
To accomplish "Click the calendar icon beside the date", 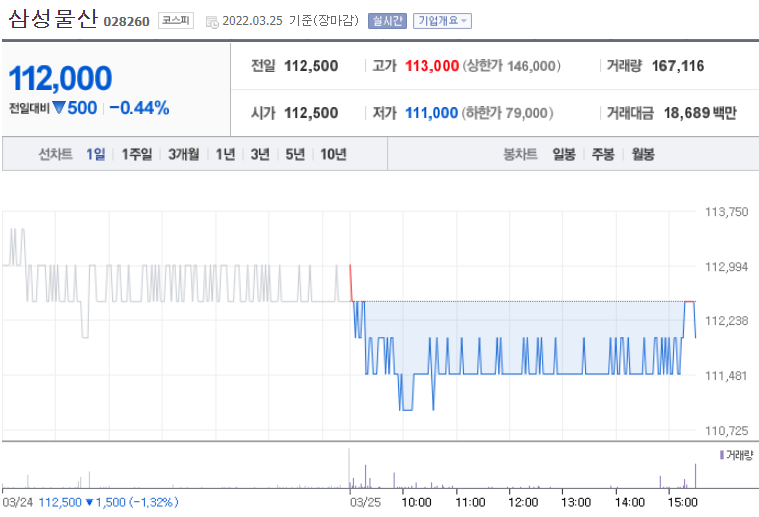I will point(212,22).
